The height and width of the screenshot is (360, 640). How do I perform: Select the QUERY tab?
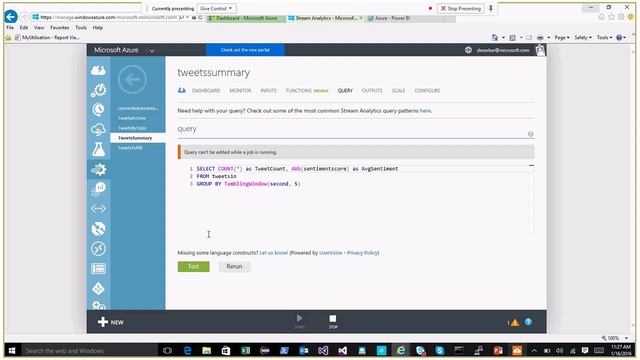(345, 91)
